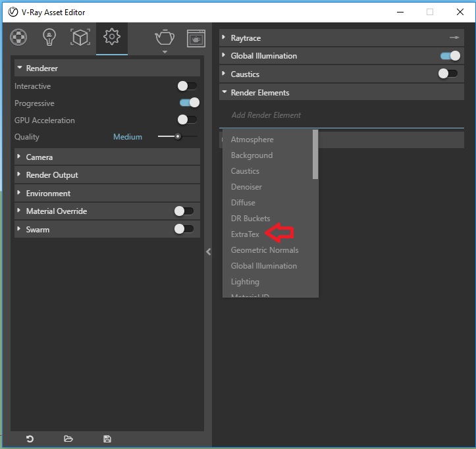Open the Materials tab icon

[x=18, y=38]
